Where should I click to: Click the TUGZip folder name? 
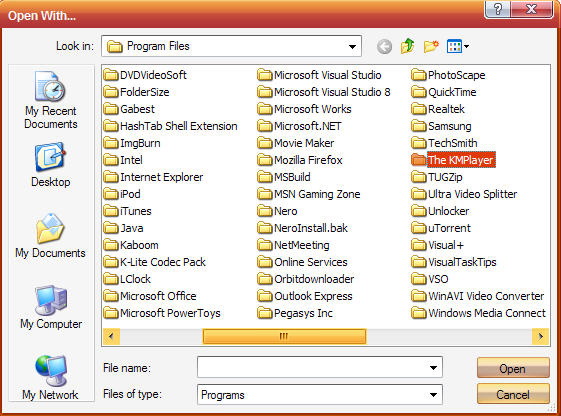[445, 177]
